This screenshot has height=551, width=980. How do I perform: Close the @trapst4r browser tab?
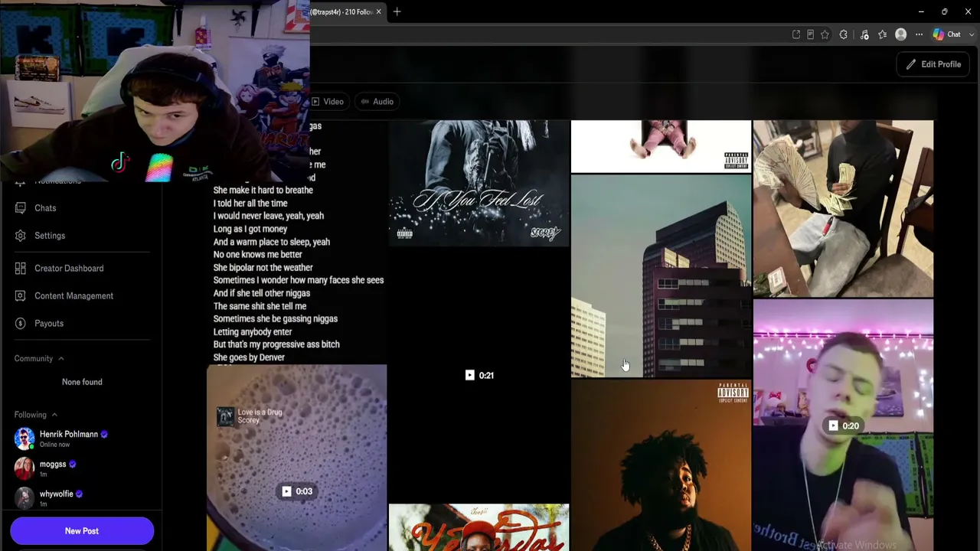tap(378, 11)
